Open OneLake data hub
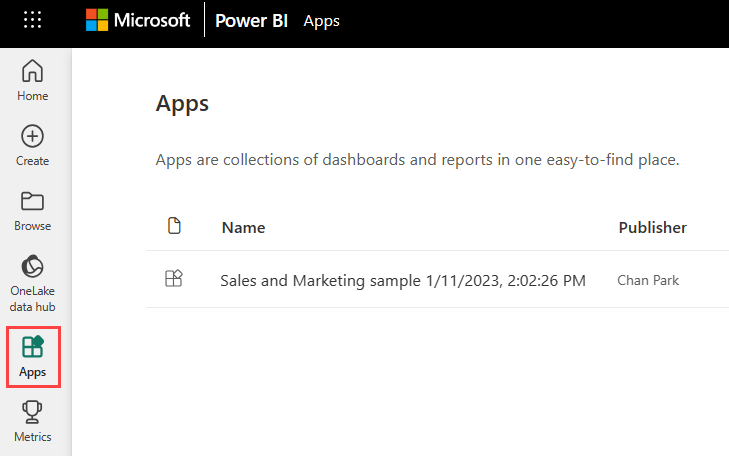729x456 pixels. [33, 284]
